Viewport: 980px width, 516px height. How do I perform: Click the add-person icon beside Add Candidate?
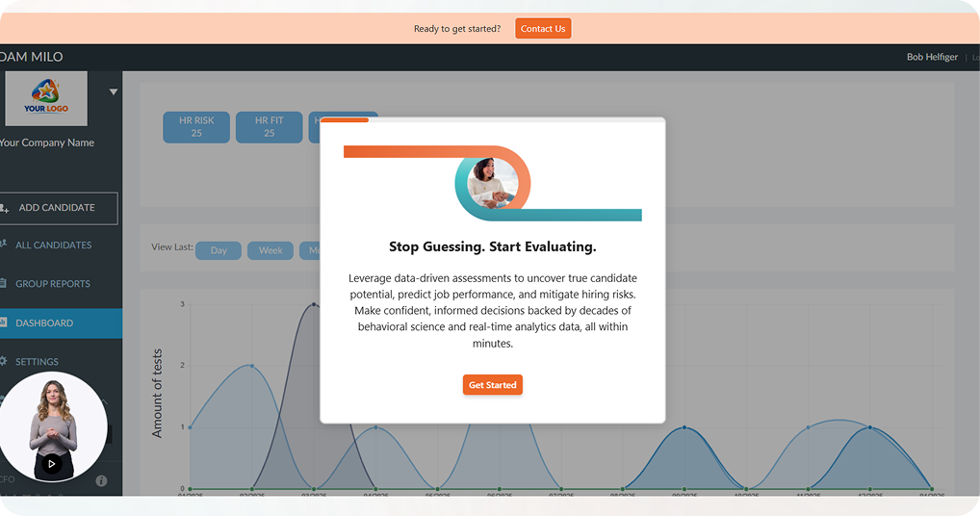[x=3, y=208]
